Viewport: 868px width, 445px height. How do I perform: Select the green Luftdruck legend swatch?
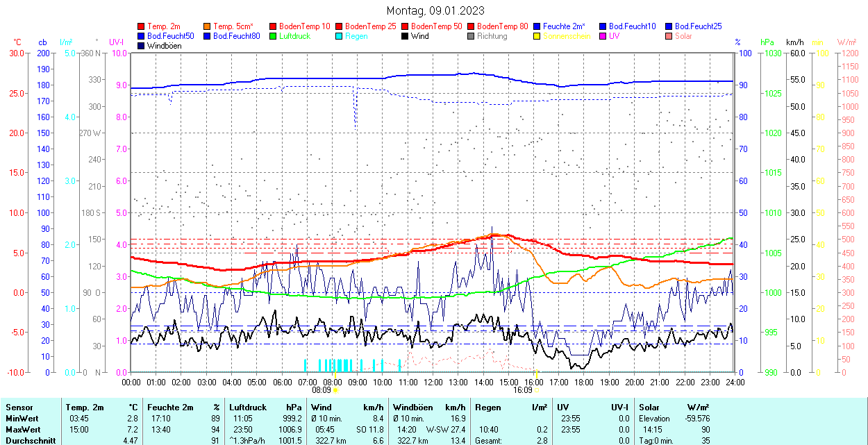click(274, 36)
